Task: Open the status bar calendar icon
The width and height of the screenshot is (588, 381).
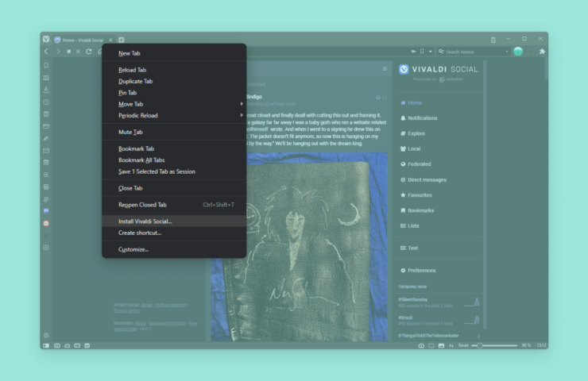Action: point(87,345)
